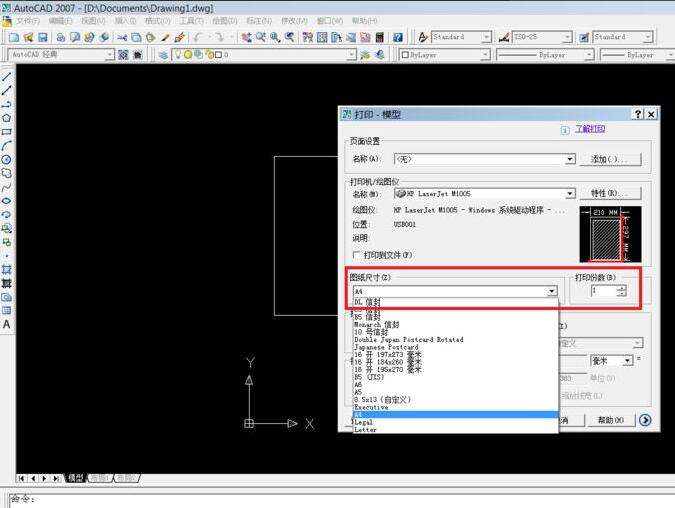Open the View menu
The width and height of the screenshot is (675, 508).
pos(93,21)
